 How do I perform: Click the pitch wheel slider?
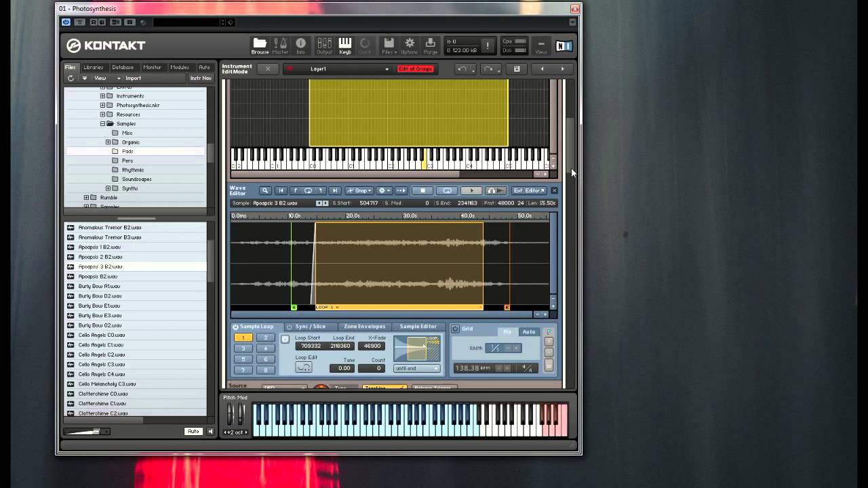(x=230, y=413)
